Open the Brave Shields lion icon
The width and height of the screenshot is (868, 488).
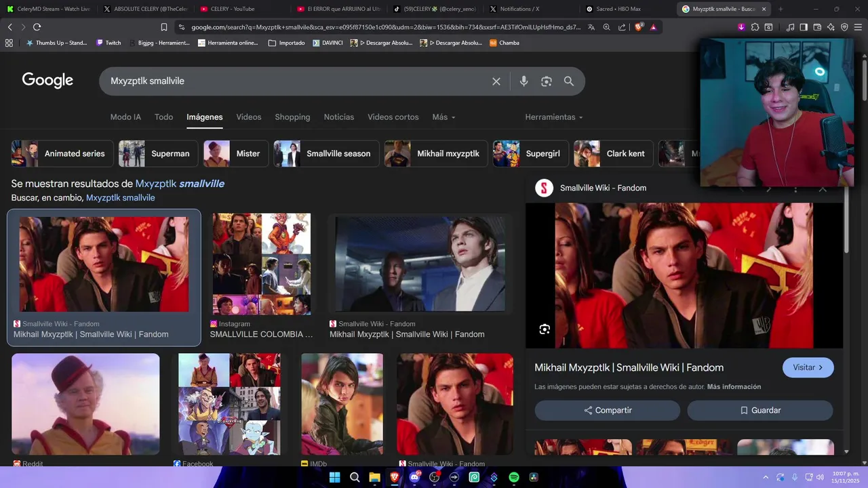639,27
